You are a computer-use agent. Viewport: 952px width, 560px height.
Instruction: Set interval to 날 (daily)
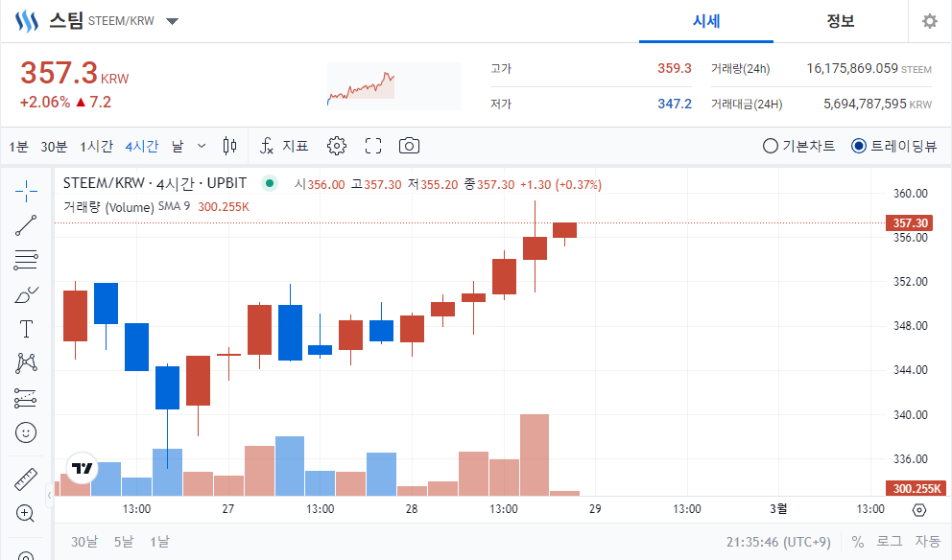(178, 146)
